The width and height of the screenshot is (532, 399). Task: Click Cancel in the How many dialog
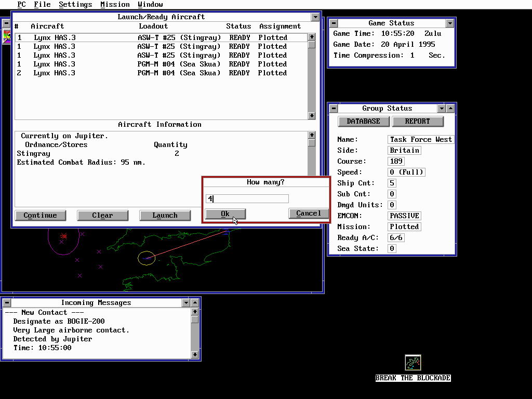coord(309,214)
